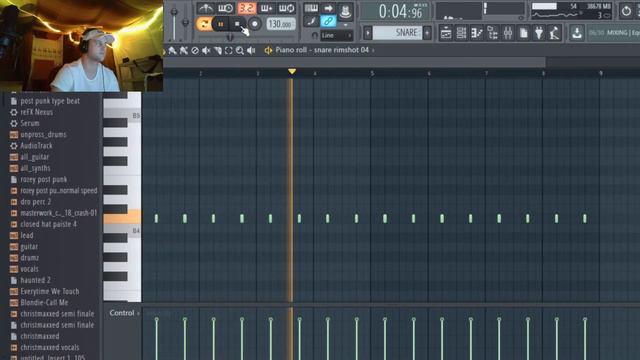This screenshot has height=360, width=640.
Task: Toggle wait for input to start playing
Action: (225, 8)
